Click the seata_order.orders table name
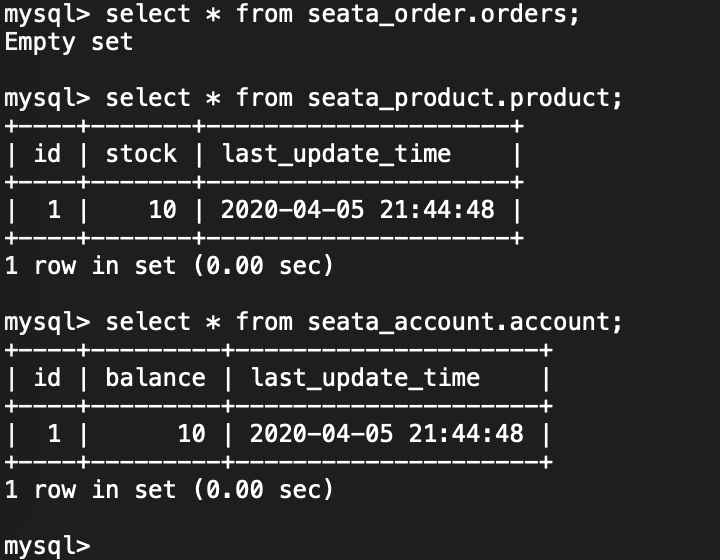The image size is (720, 560). 437,15
